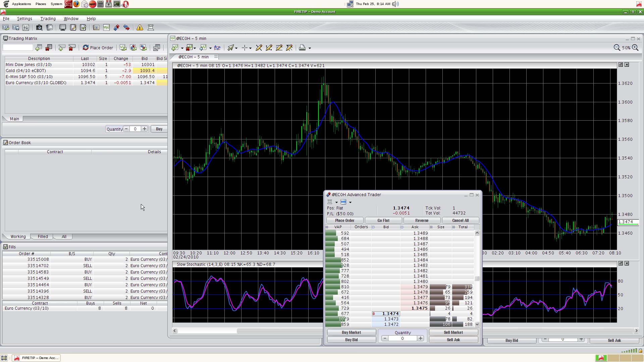Toggle the Total column checkbox
The width and height of the screenshot is (644, 362).
click(x=454, y=227)
